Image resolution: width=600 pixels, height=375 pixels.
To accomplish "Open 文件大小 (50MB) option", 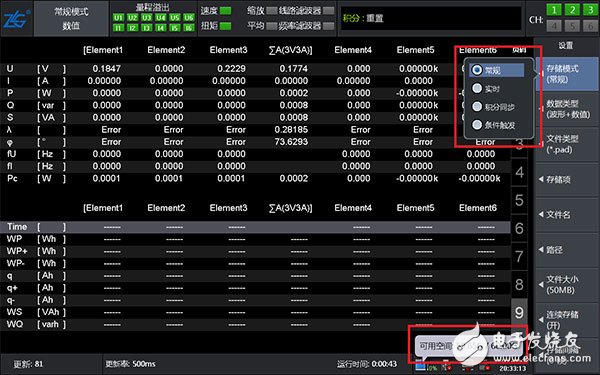I will tap(567, 285).
